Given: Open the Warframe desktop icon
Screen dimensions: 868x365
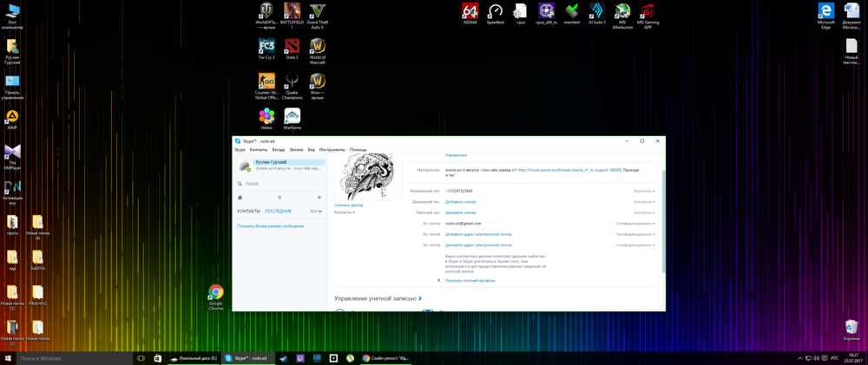Looking at the screenshot, I should point(293,116).
